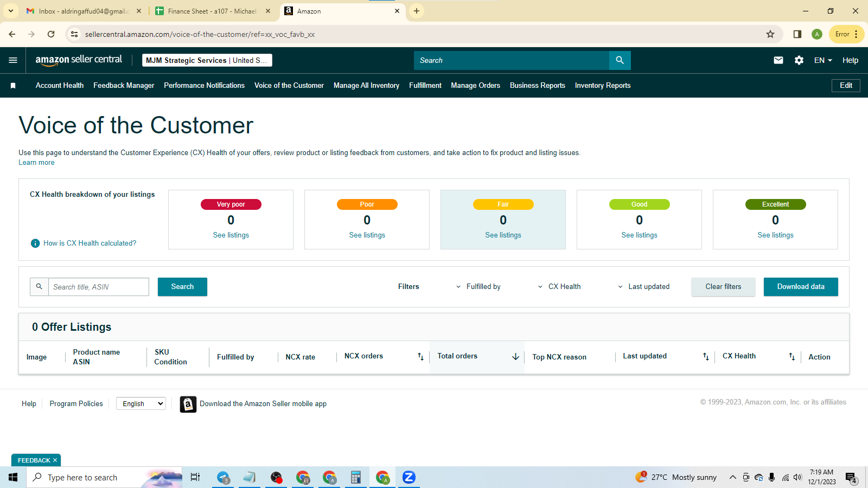The width and height of the screenshot is (868, 488).
Task: Open the settings gear icon
Action: [799, 60]
